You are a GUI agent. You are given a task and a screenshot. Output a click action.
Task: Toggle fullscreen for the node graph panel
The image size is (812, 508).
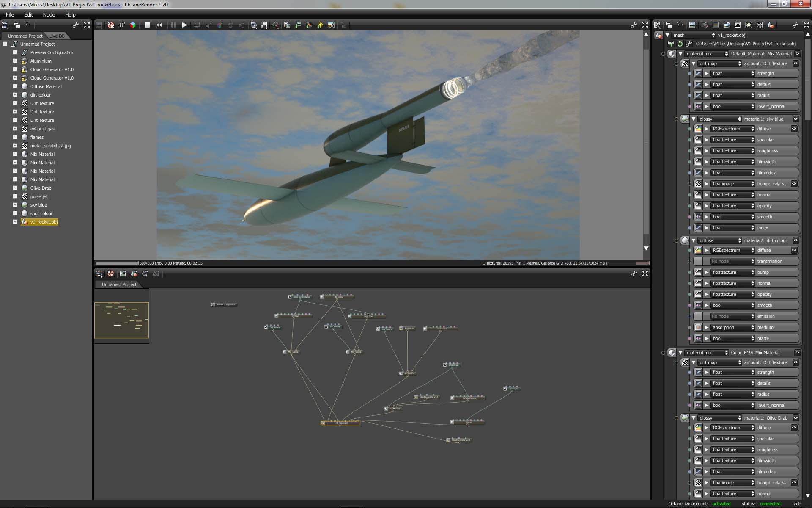pos(645,273)
